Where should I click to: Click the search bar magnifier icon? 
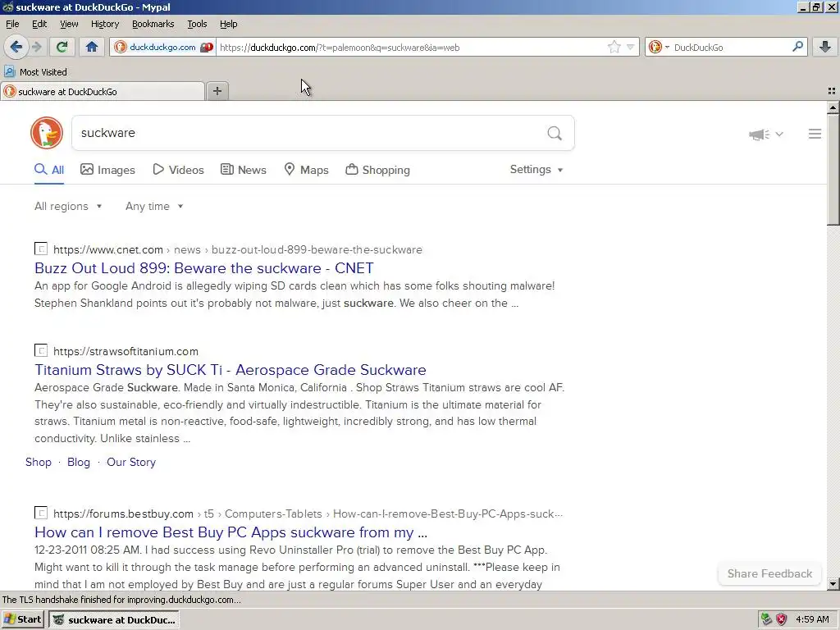pos(797,47)
